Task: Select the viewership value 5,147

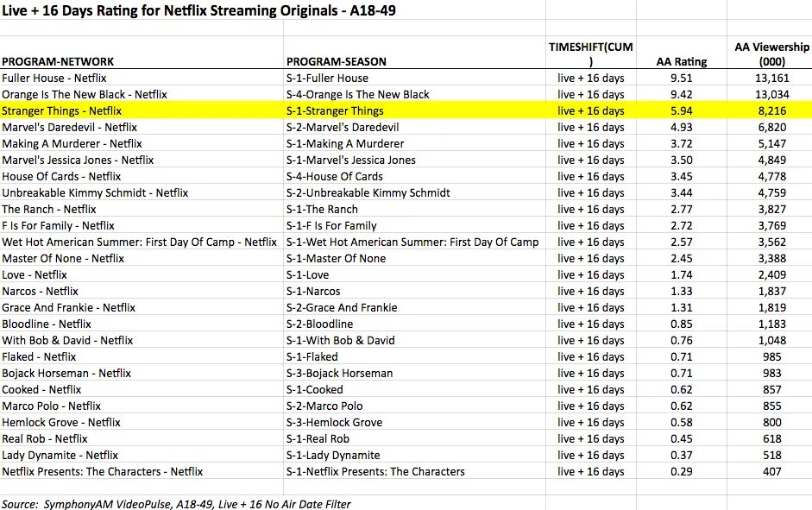Action: [x=771, y=144]
